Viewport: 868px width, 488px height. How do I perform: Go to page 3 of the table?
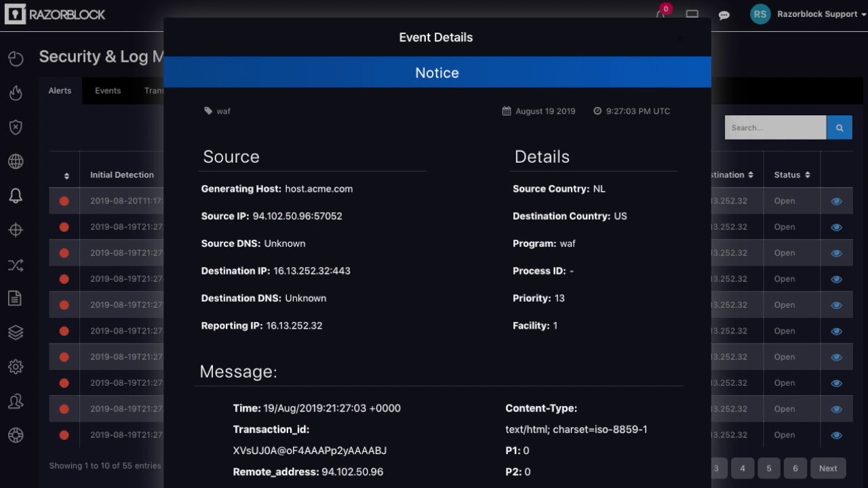[716, 468]
